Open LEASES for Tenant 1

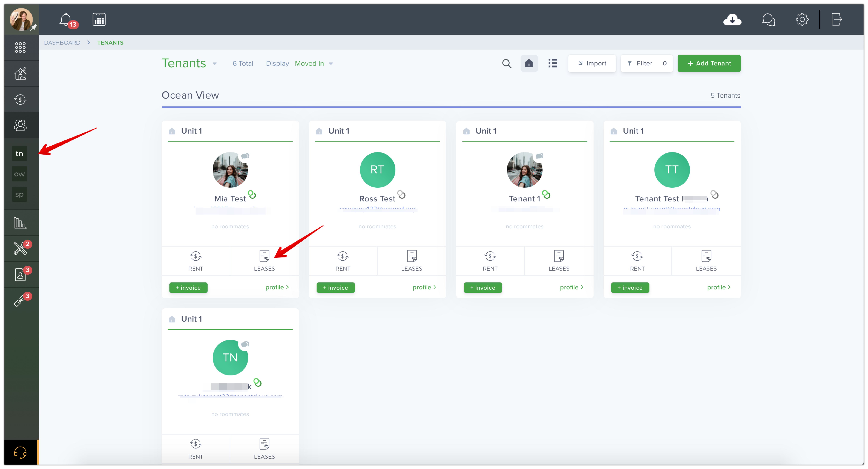[x=559, y=261]
